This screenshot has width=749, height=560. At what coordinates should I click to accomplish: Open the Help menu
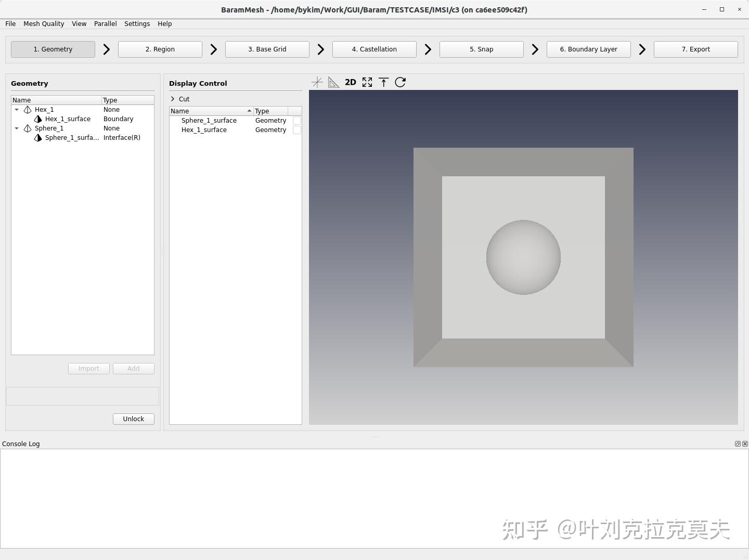165,24
